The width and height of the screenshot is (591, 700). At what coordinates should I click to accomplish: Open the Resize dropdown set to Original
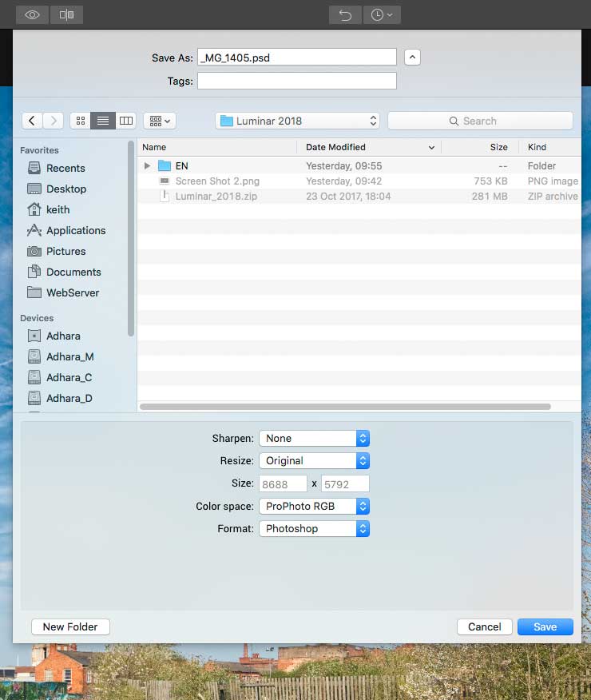coord(314,460)
